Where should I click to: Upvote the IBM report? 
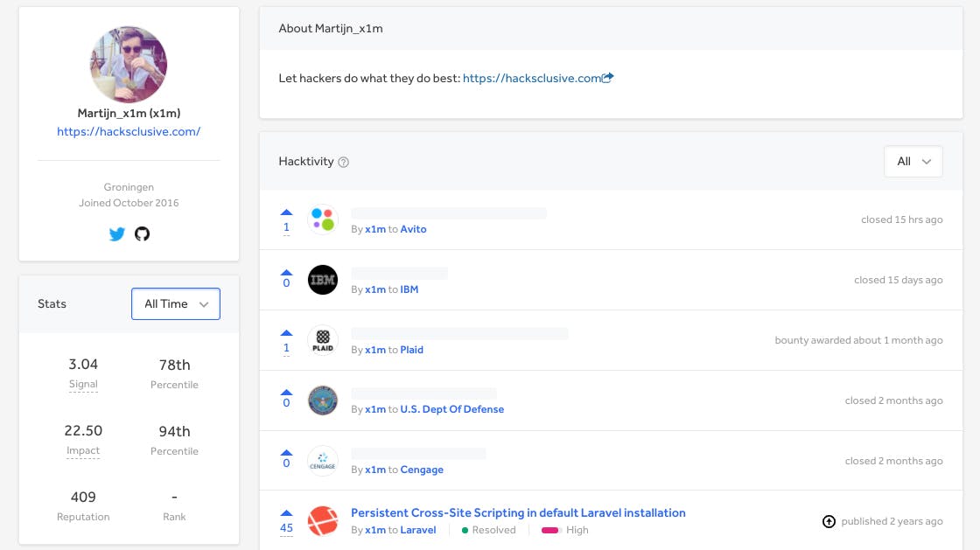click(x=286, y=272)
